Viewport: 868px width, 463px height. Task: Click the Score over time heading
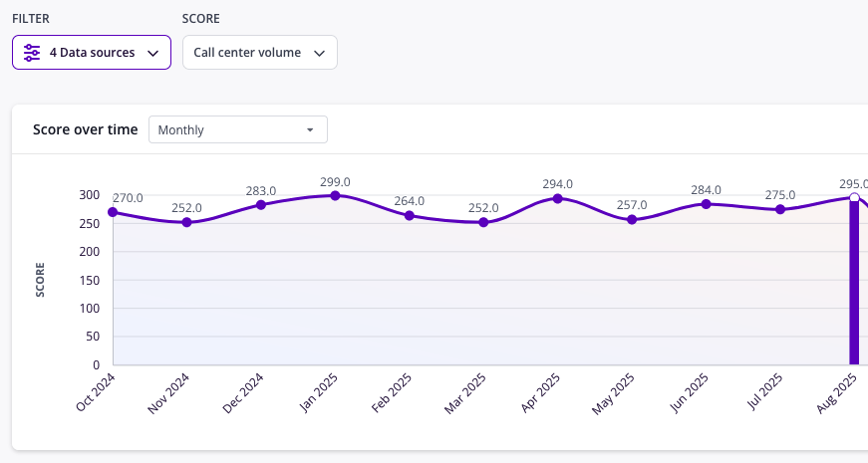pyautogui.click(x=86, y=129)
